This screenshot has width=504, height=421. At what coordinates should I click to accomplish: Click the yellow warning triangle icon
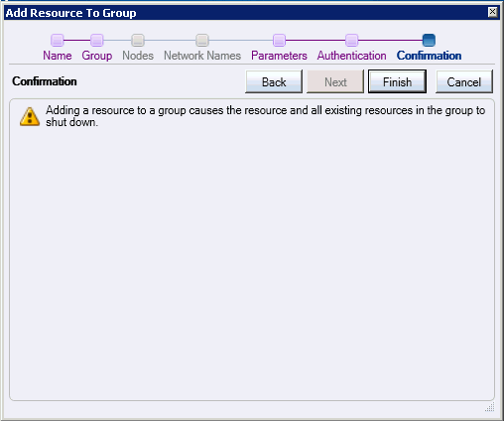pyautogui.click(x=30, y=116)
